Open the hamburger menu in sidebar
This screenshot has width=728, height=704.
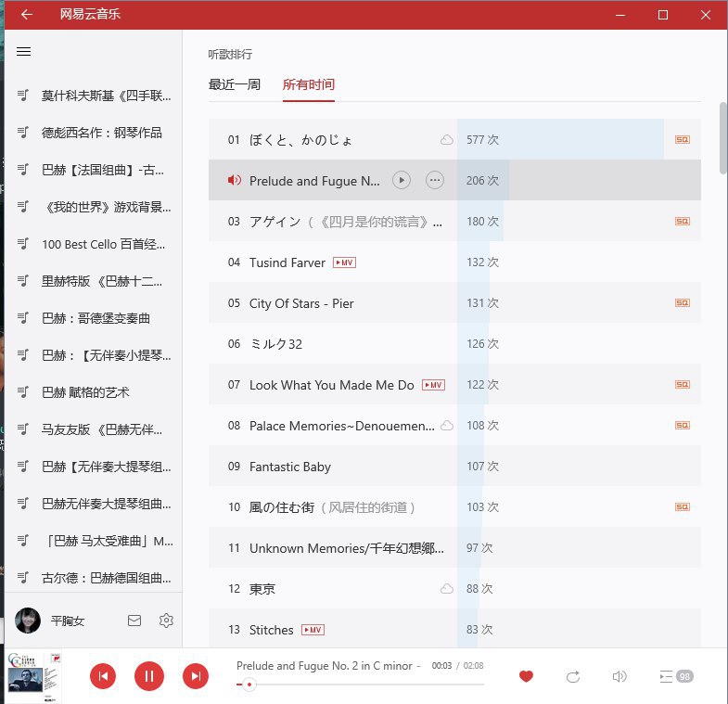tap(24, 52)
